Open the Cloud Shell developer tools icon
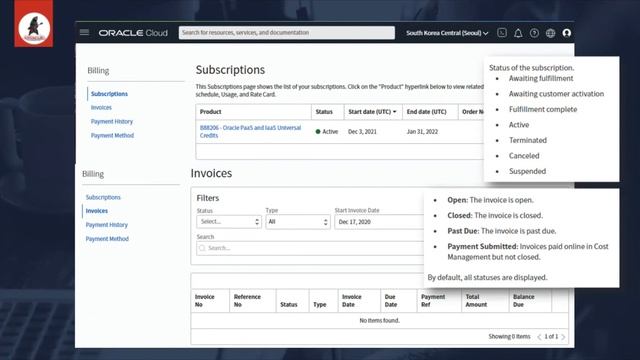The height and width of the screenshot is (360, 640). [502, 33]
